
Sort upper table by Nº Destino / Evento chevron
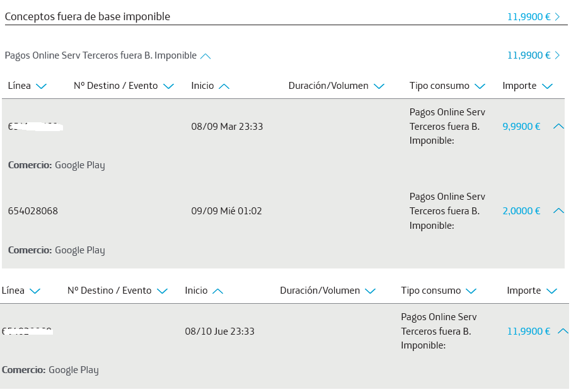[x=168, y=86]
